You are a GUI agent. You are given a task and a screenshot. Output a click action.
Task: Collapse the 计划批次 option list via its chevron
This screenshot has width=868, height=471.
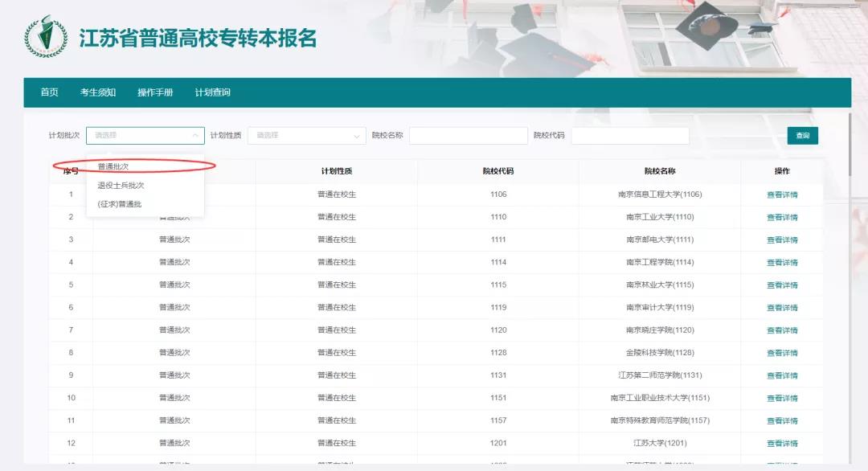click(195, 135)
